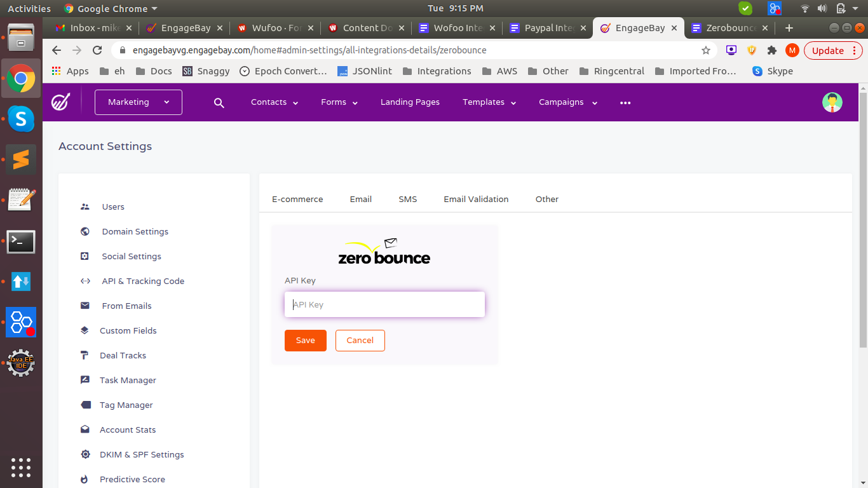Click the Account Stats icon

tap(85, 430)
